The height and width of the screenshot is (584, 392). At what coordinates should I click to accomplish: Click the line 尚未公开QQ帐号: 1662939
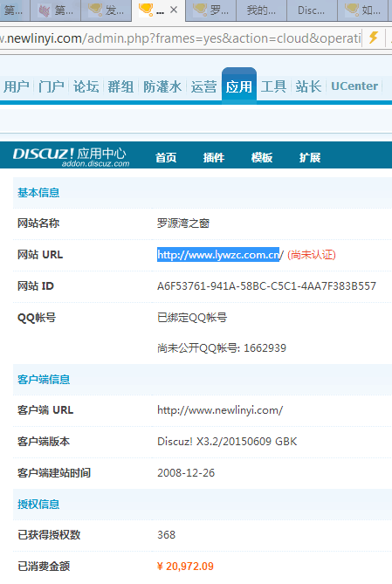(x=222, y=347)
